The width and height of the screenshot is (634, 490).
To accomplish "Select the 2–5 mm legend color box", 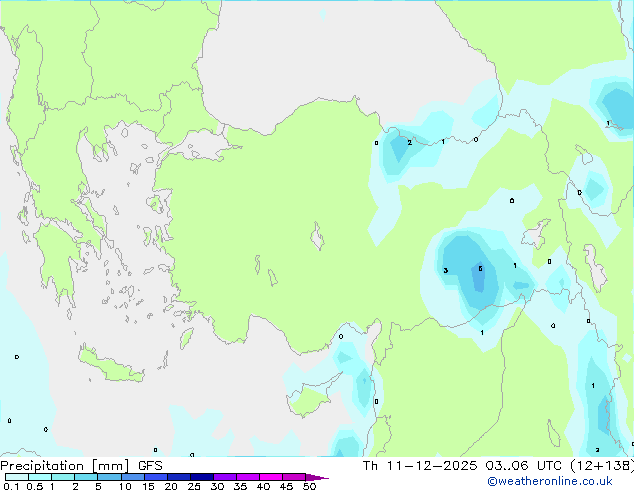I will pyautogui.click(x=86, y=477).
